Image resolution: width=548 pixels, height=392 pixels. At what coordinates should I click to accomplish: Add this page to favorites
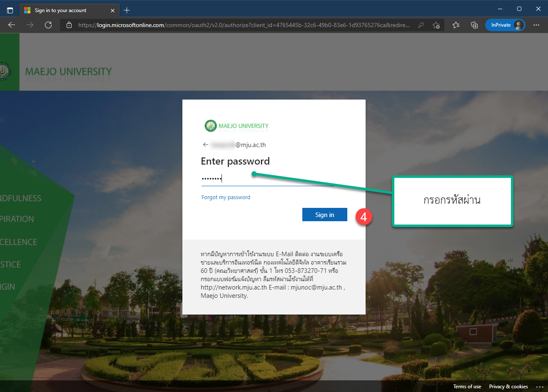(436, 25)
